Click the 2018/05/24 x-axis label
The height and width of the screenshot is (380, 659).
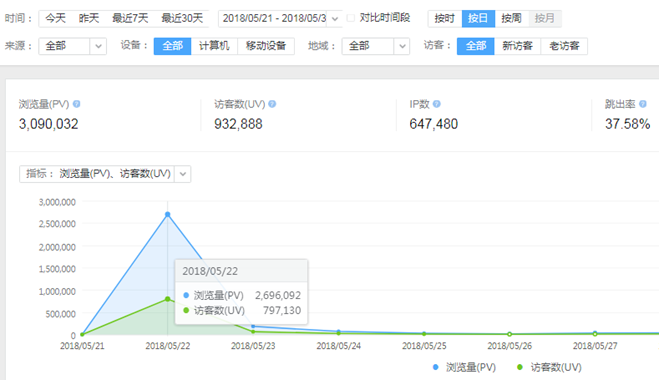tap(339, 346)
